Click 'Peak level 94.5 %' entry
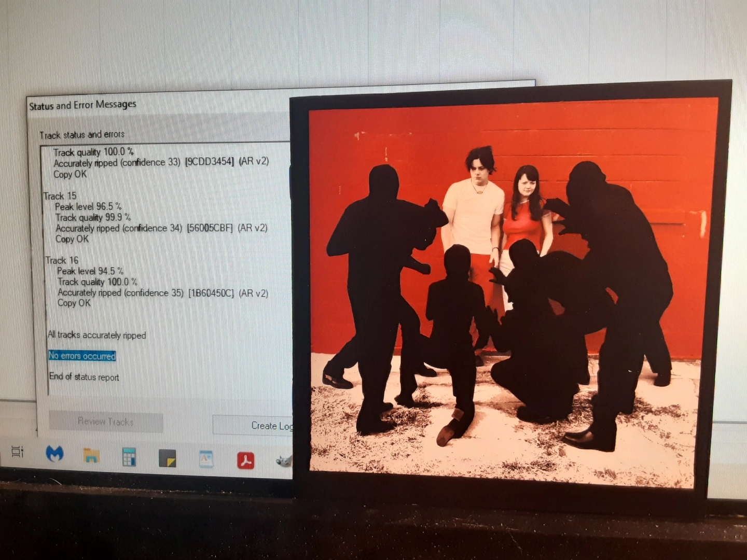This screenshot has width=747, height=560. click(90, 271)
